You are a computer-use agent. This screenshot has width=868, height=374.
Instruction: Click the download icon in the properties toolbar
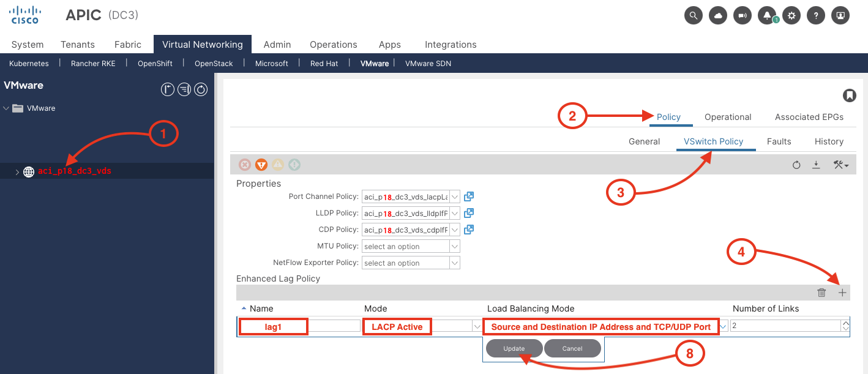(x=816, y=165)
